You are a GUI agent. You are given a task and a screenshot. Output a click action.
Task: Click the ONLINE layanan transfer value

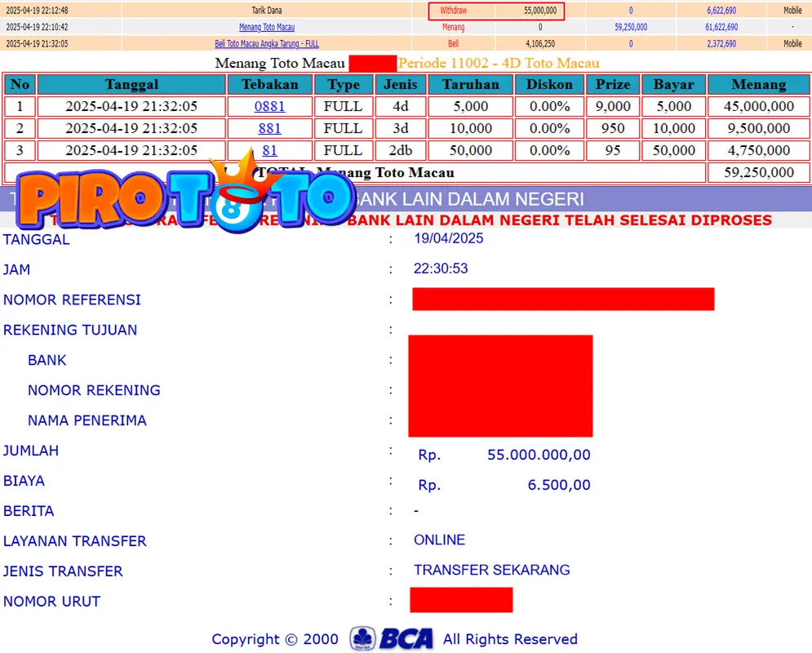click(x=439, y=540)
